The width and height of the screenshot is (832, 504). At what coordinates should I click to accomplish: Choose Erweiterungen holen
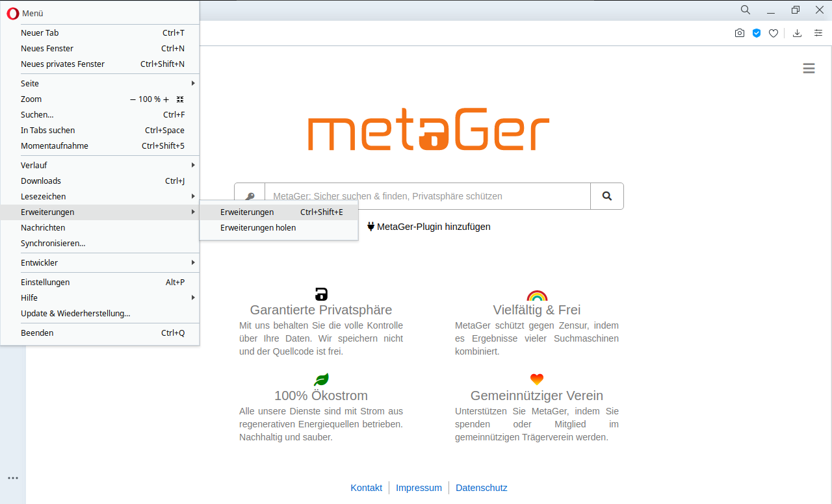279,228
